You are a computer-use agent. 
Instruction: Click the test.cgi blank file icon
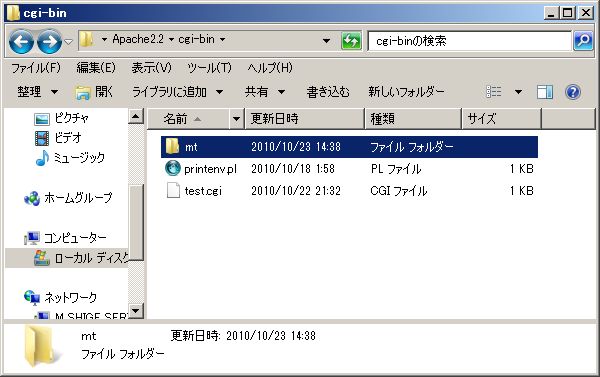pos(173,190)
